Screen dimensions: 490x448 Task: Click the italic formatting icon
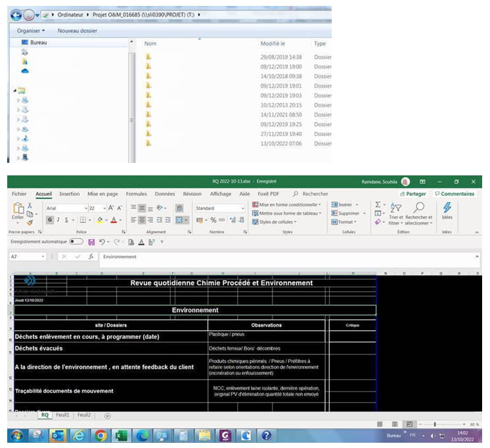pos(58,220)
